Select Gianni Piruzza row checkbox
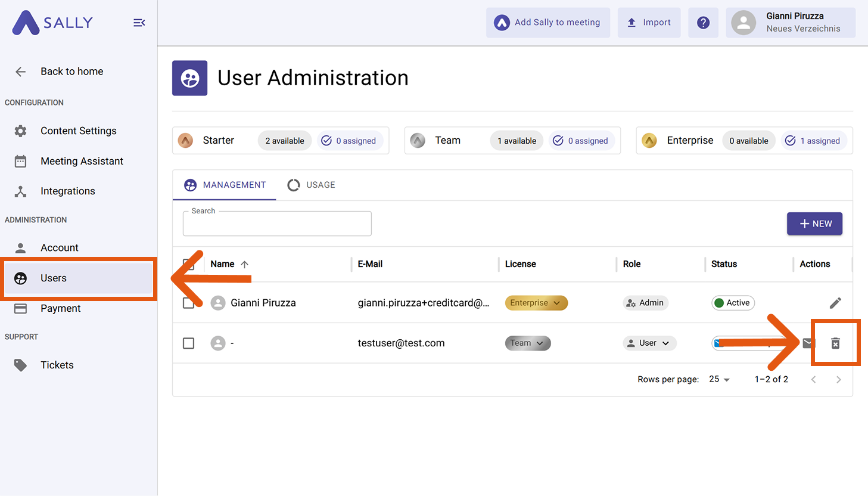The image size is (868, 496). (188, 303)
